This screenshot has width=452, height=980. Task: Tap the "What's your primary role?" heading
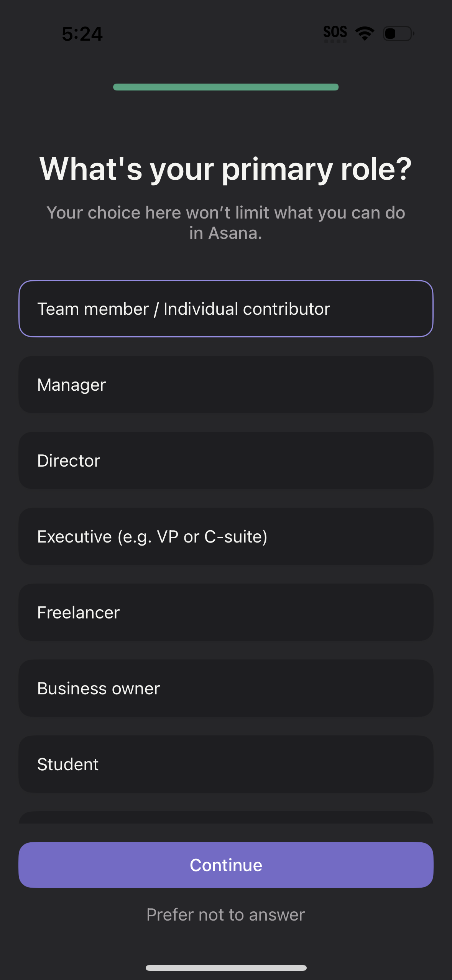point(226,169)
